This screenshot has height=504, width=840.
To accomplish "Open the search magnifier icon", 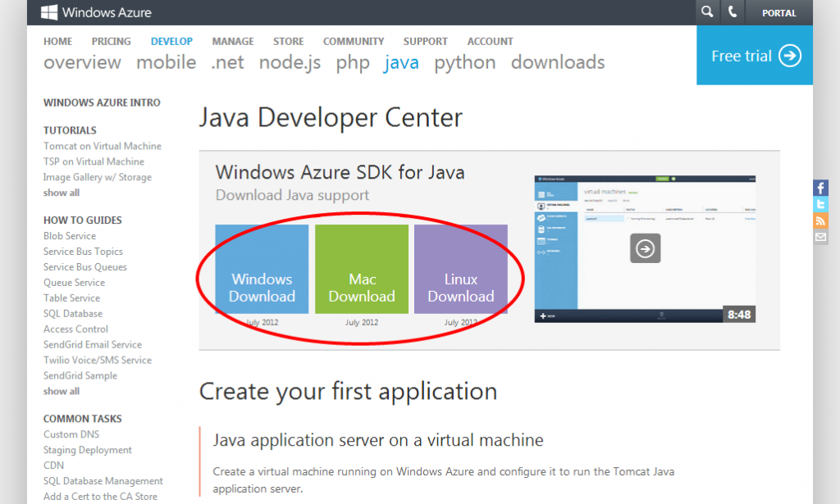I will pos(707,11).
